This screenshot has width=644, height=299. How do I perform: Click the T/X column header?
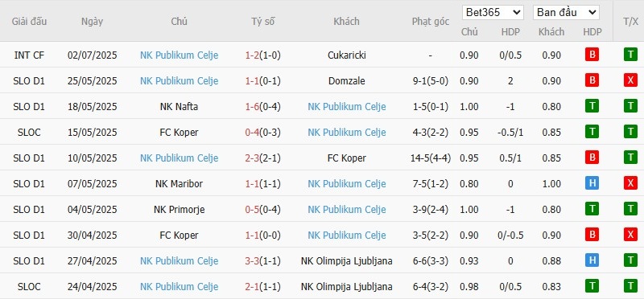point(630,22)
